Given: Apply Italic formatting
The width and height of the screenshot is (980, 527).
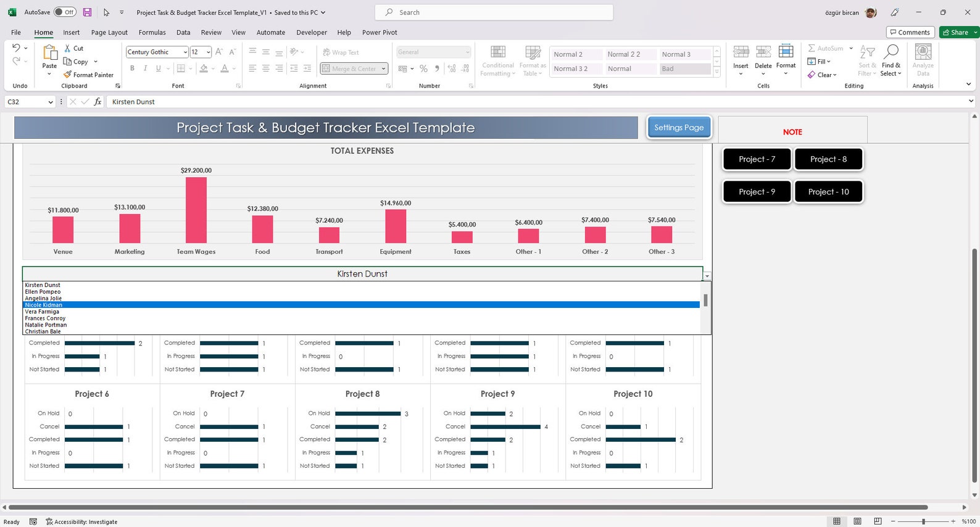Looking at the screenshot, I should 145,68.
